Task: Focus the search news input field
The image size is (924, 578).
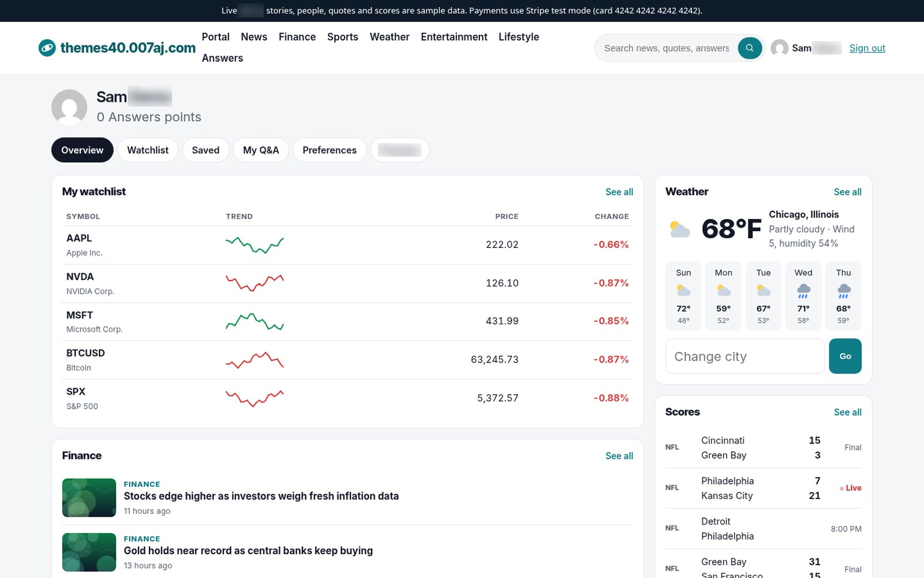Action: point(668,48)
